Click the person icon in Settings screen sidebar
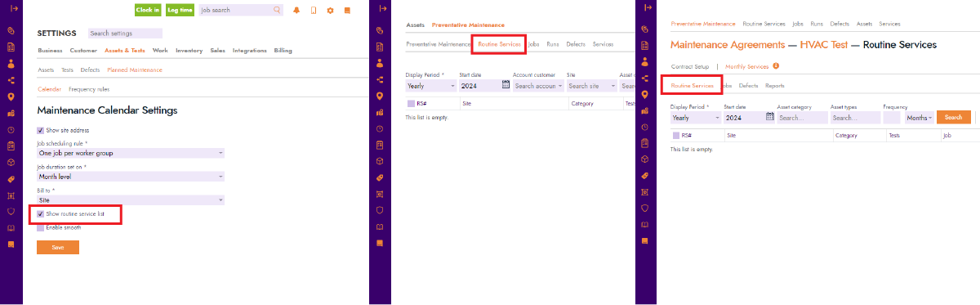The height and width of the screenshot is (305, 980). tap(11, 63)
